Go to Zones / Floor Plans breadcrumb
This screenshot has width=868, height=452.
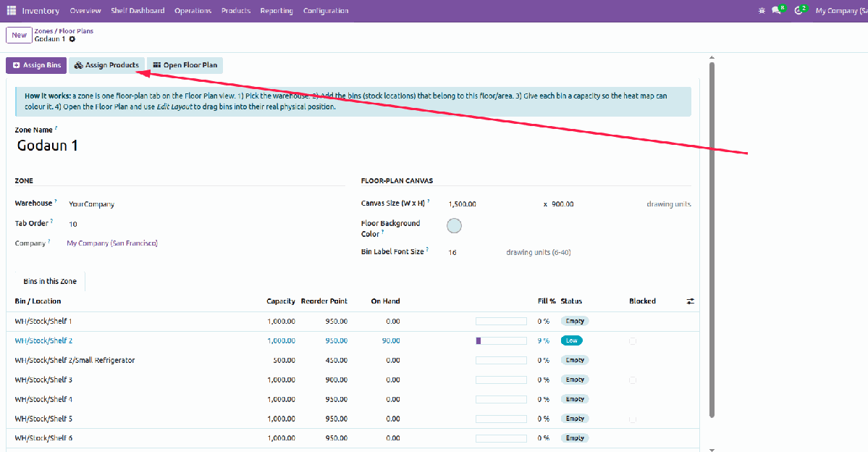[64, 31]
